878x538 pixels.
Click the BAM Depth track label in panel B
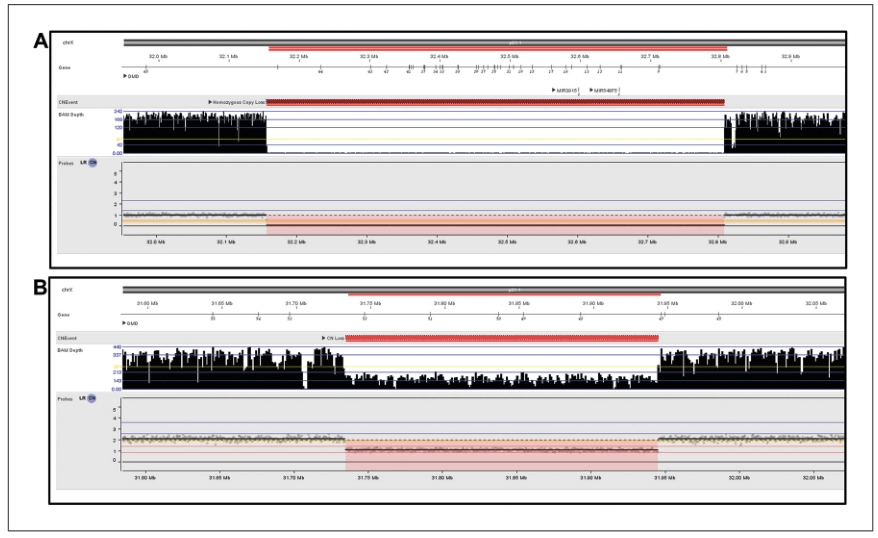(70, 351)
